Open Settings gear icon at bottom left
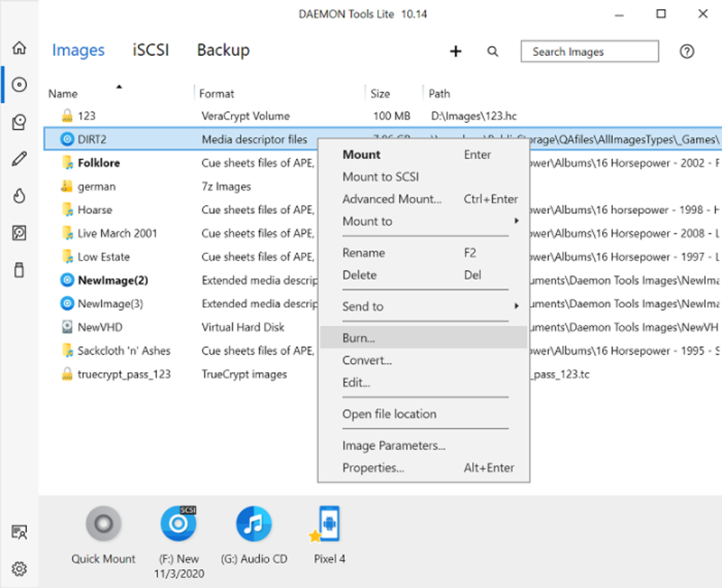The width and height of the screenshot is (722, 588). pyautogui.click(x=19, y=568)
